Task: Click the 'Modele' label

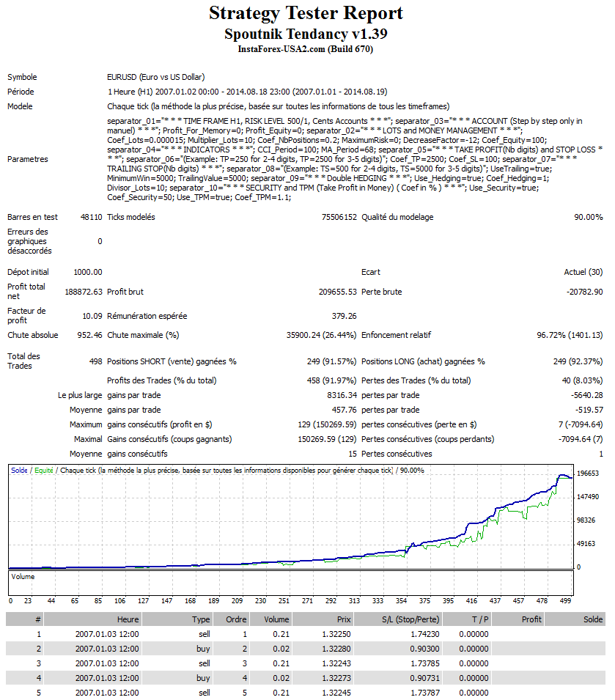Action: tap(20, 107)
